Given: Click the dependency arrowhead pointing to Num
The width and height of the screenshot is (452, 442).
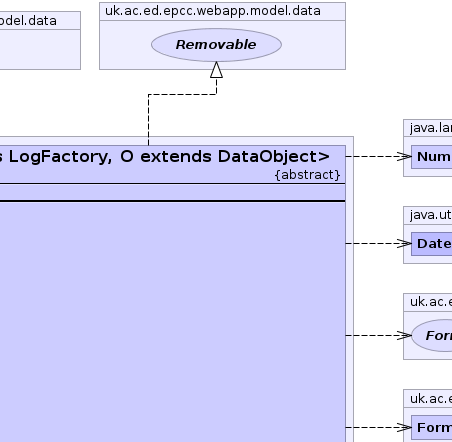Looking at the screenshot, I should coord(404,156).
